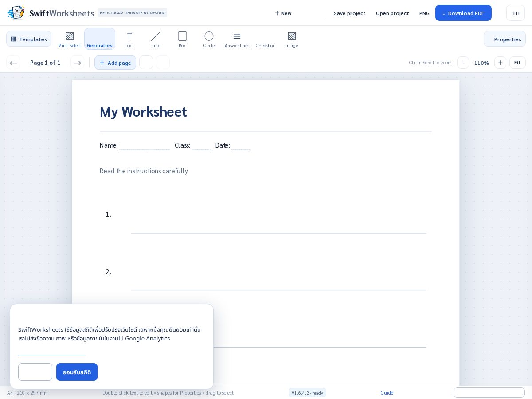The width and height of the screenshot is (532, 399).
Task: Go to next page arrow
Action: click(78, 63)
